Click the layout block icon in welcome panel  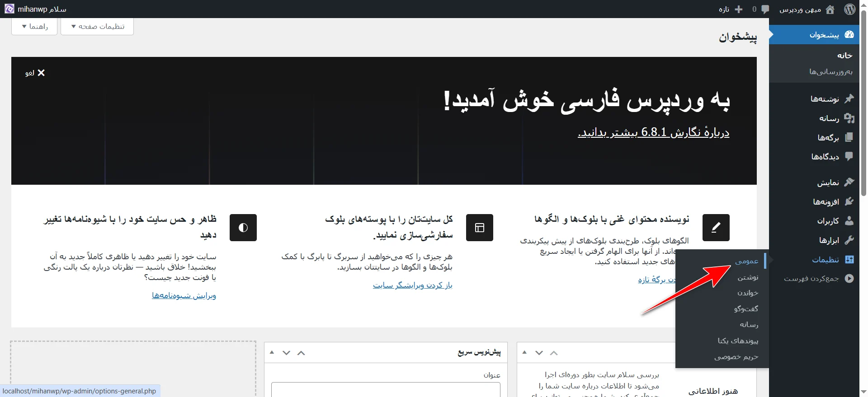click(480, 228)
